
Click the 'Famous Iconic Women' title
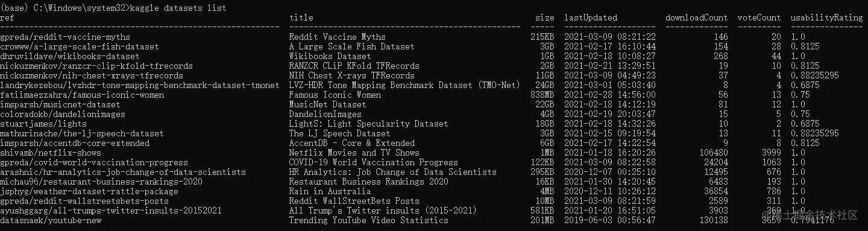point(335,95)
